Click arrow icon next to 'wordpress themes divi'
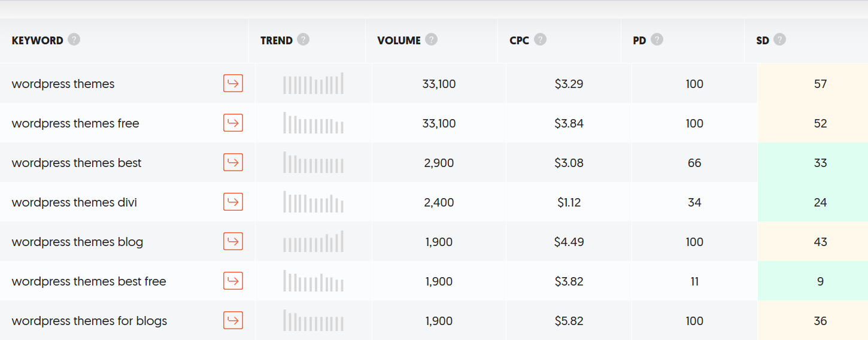 point(233,202)
